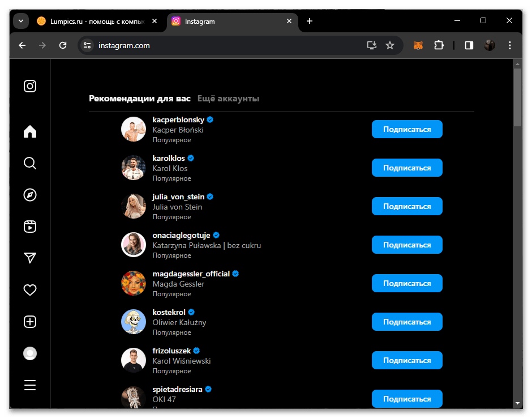Toggle the browser side panel
This screenshot has height=418, width=532.
tap(469, 45)
